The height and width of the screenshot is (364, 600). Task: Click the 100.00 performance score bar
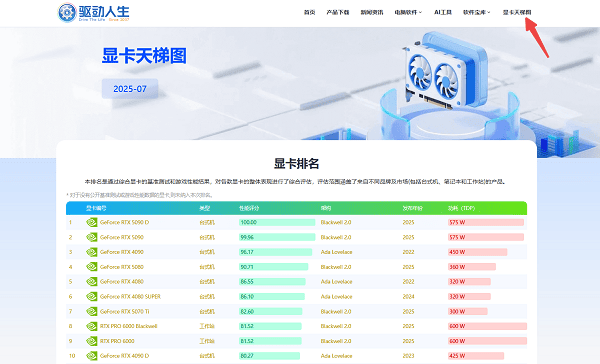[x=277, y=222]
